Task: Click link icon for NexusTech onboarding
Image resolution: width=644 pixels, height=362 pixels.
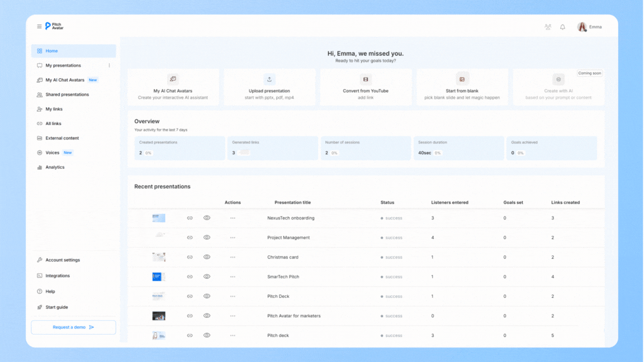Action: coord(190,218)
